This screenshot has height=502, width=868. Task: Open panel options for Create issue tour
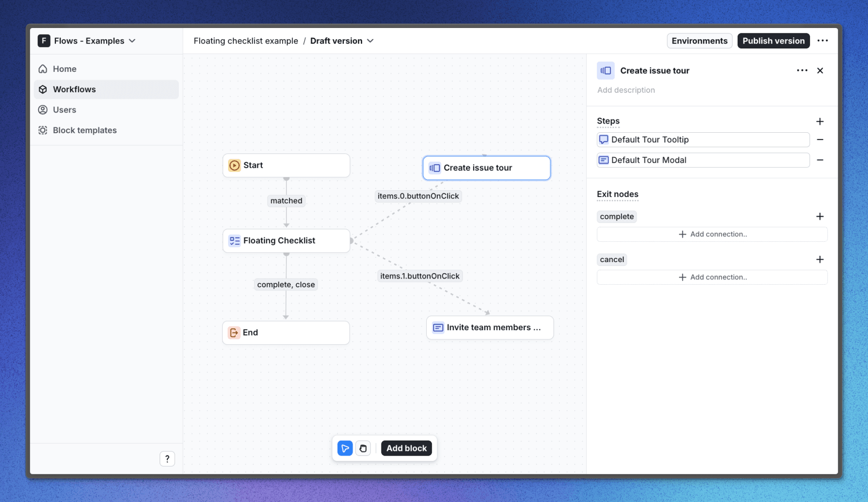tap(802, 70)
